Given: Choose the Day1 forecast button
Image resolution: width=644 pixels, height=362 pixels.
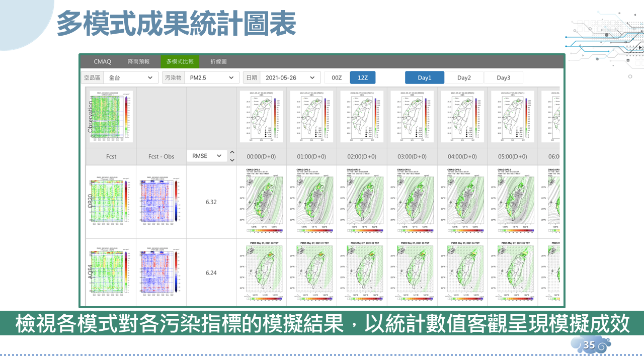Looking at the screenshot, I should [x=425, y=78].
